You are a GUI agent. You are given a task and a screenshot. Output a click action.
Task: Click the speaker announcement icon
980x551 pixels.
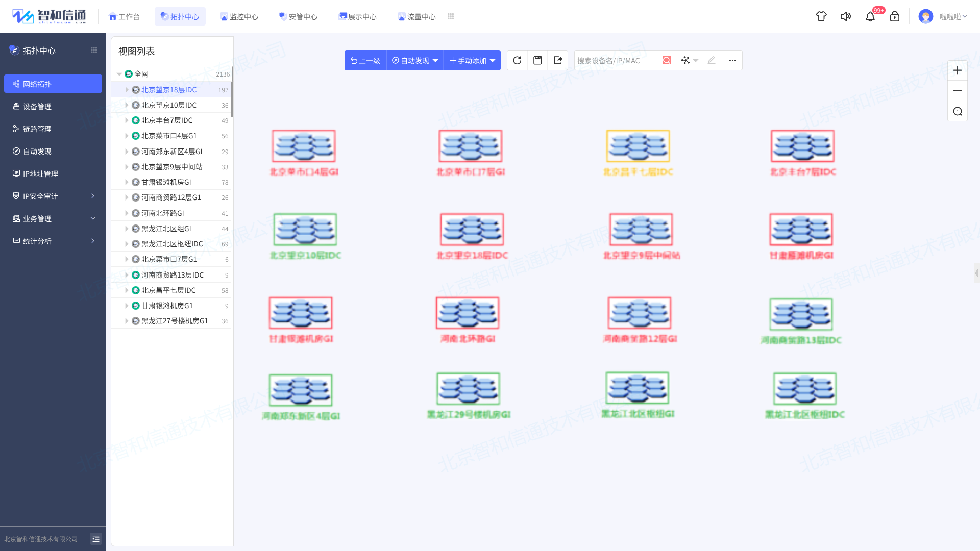(845, 16)
